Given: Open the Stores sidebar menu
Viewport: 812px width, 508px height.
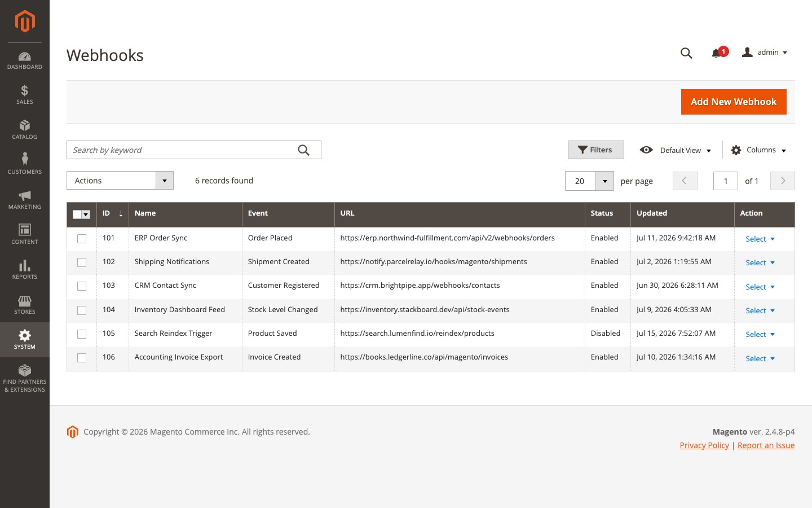Looking at the screenshot, I should pyautogui.click(x=25, y=304).
